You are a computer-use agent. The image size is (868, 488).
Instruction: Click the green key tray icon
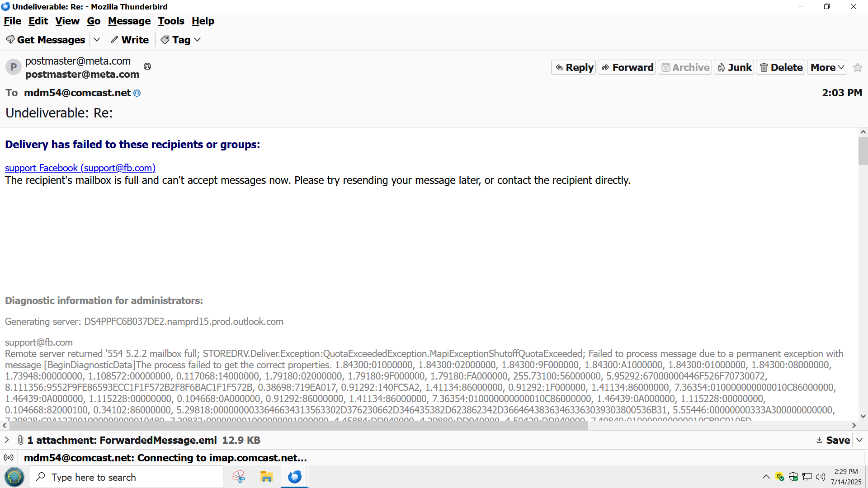(780, 477)
